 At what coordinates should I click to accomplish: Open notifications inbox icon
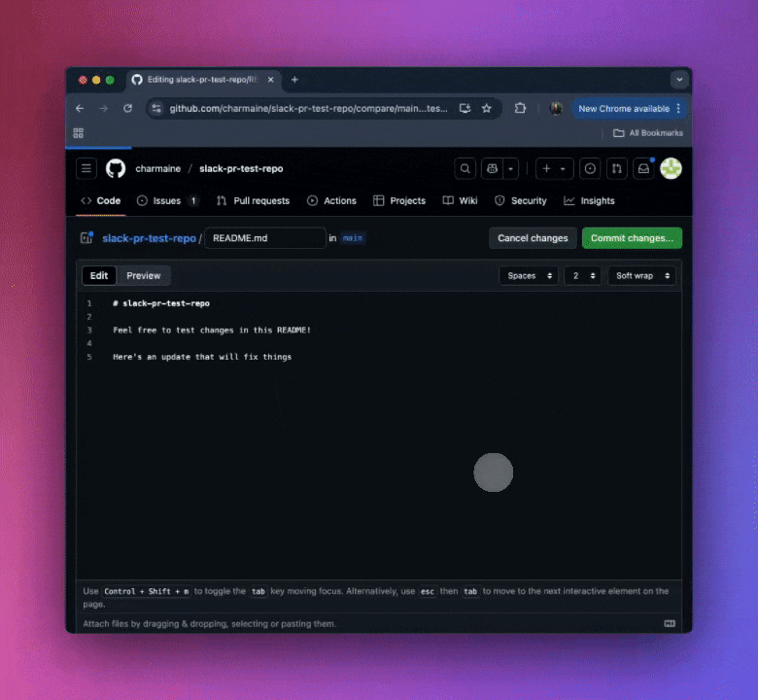[x=643, y=168]
